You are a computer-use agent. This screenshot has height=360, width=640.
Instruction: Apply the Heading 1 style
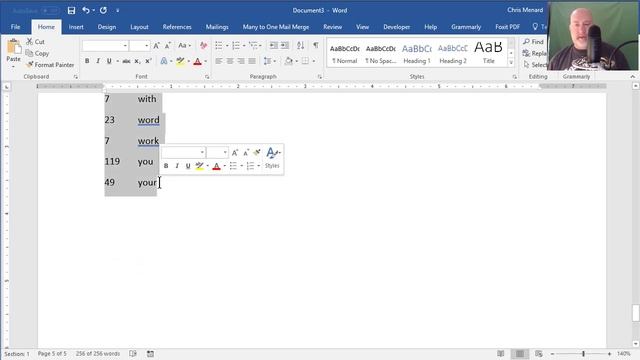click(x=417, y=53)
